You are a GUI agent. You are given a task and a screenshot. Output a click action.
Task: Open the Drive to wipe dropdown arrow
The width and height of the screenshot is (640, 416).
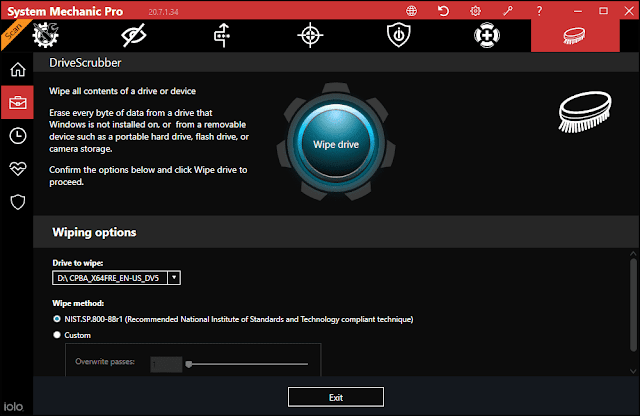point(174,278)
